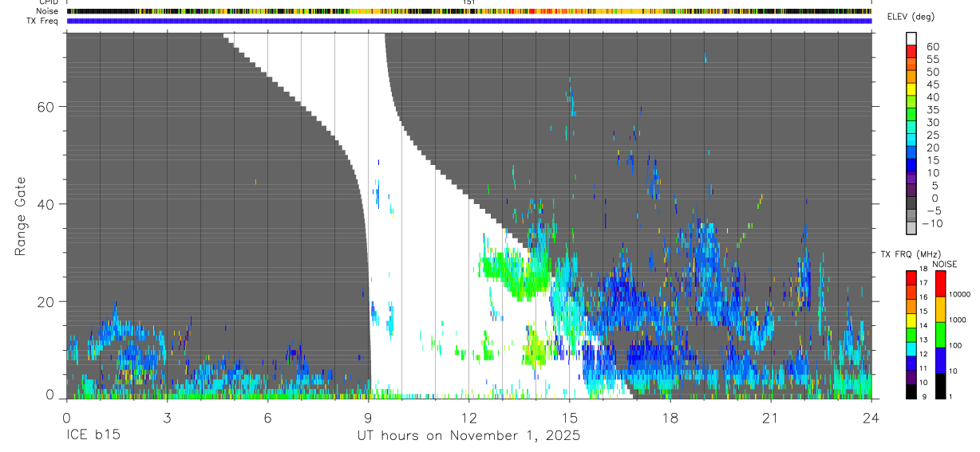Click the multicolored Noise strip above plot

pos(469,11)
